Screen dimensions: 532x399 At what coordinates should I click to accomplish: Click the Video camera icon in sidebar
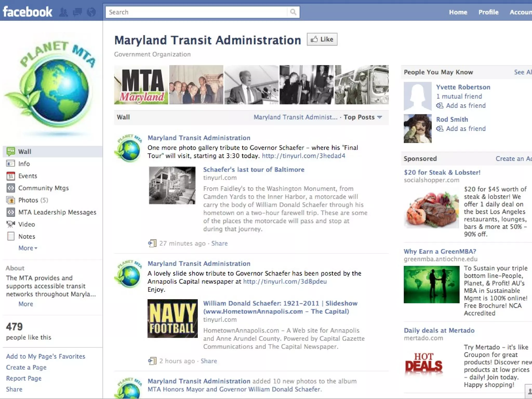click(x=11, y=224)
